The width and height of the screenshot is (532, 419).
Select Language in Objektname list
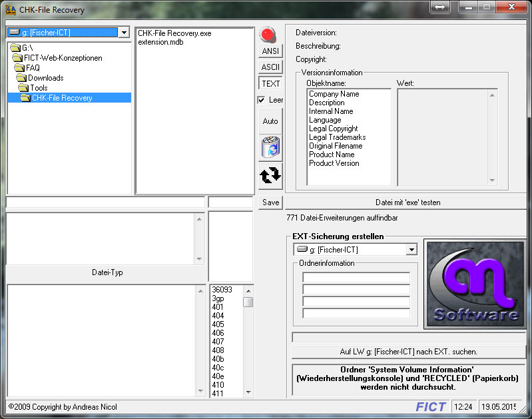tap(325, 120)
